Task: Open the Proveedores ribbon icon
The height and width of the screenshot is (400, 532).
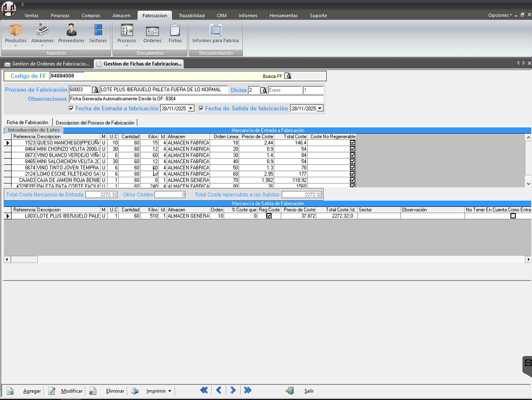Action: (x=71, y=30)
